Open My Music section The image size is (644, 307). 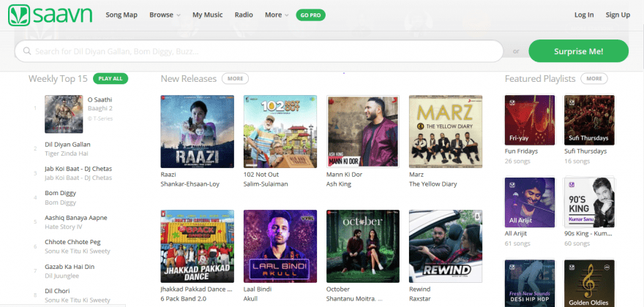point(207,15)
